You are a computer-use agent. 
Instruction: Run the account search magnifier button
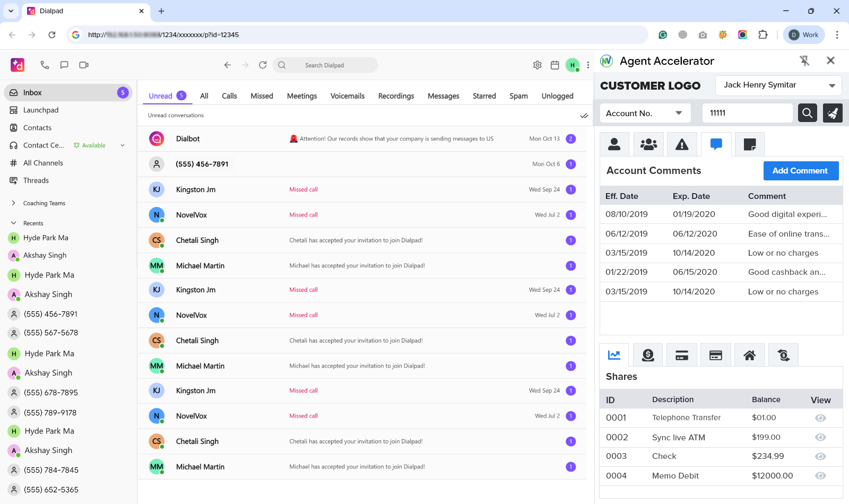point(808,113)
